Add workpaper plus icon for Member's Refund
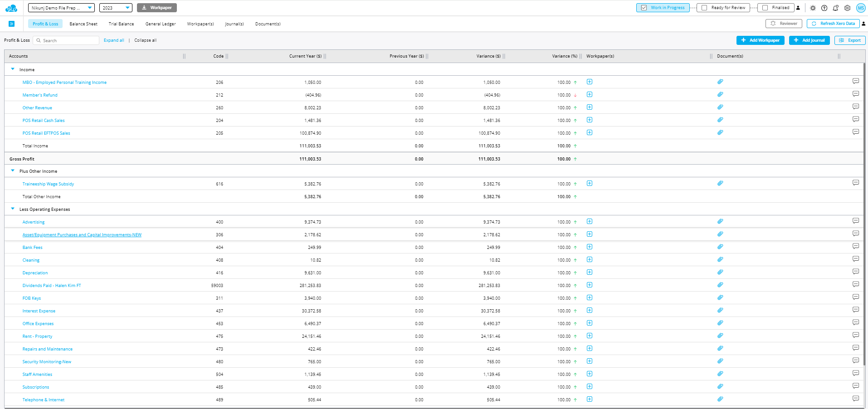The width and height of the screenshot is (868, 409). pos(590,95)
